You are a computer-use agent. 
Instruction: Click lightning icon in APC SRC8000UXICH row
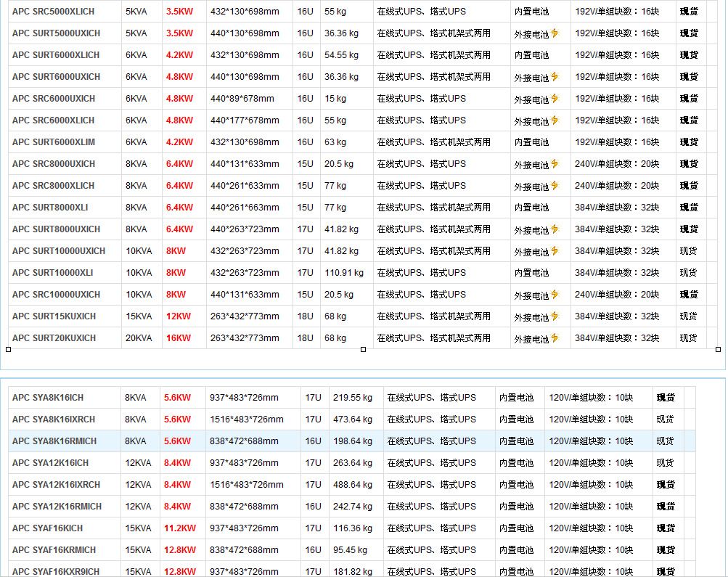555,164
